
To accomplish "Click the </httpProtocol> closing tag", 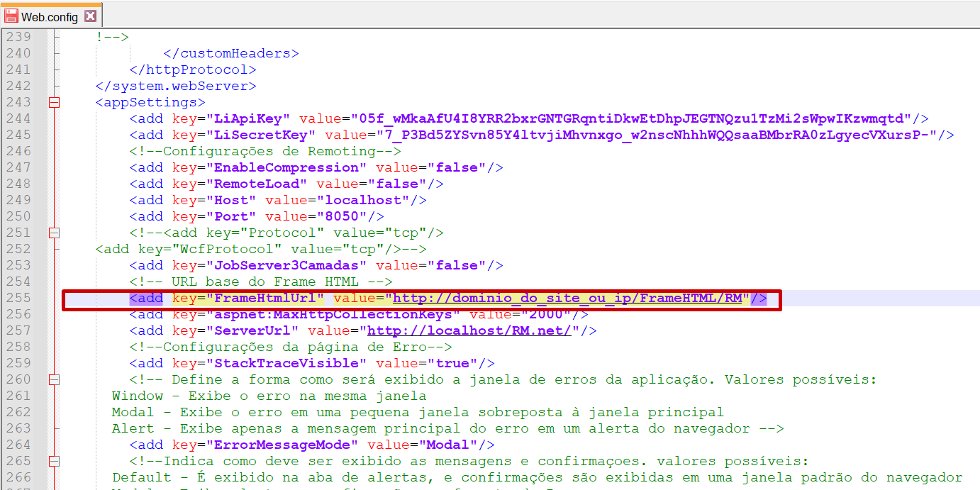I will pos(193,69).
